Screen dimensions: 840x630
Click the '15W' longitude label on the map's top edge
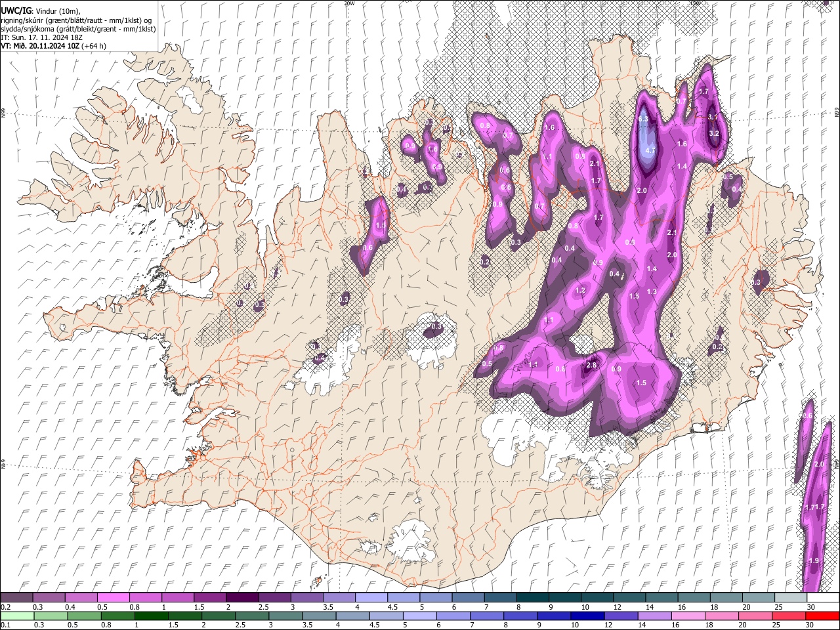695,3
